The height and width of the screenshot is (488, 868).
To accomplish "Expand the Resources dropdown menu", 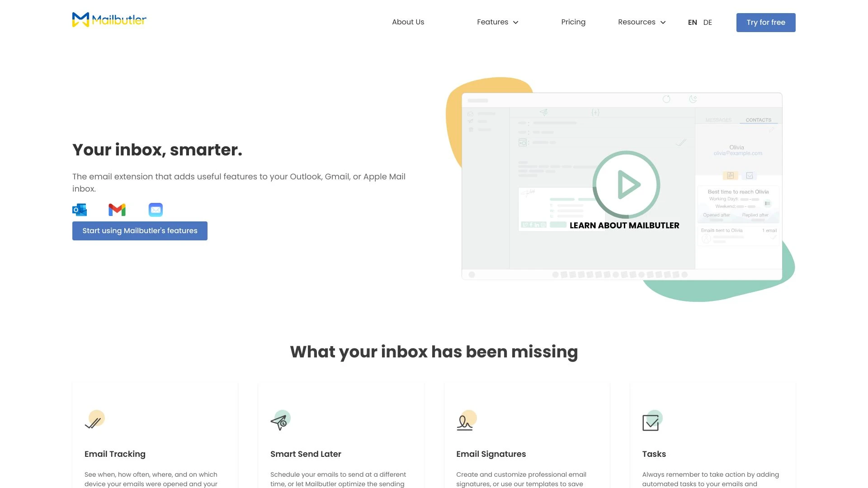I will (642, 22).
